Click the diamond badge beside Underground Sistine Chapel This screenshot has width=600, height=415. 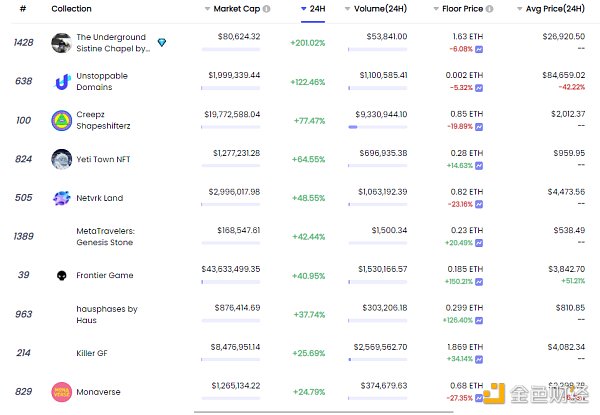coord(163,42)
